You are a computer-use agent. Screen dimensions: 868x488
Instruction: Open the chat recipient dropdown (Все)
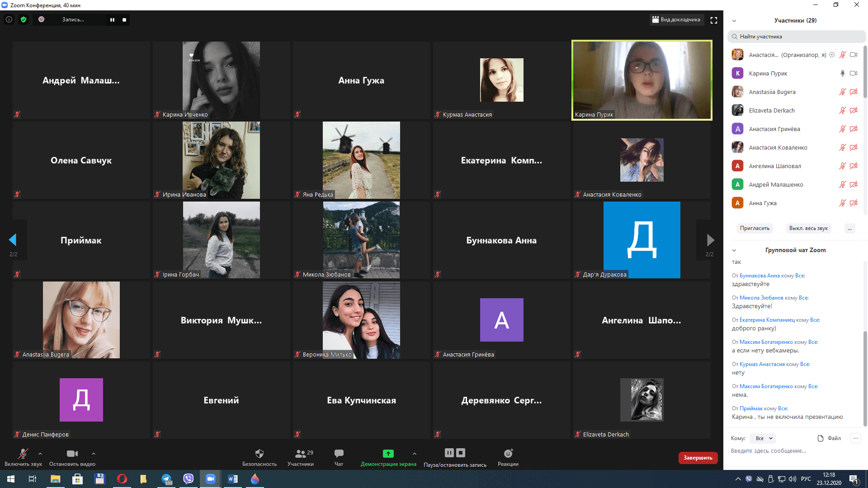(764, 438)
